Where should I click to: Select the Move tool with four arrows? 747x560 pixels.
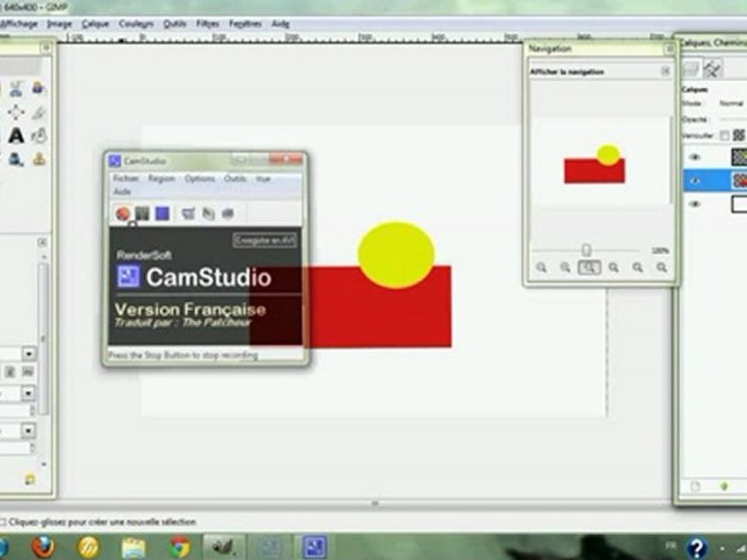[16, 112]
